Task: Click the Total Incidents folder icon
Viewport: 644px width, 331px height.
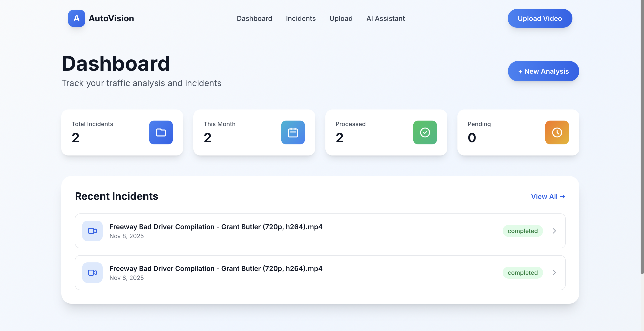Action: pos(161,132)
